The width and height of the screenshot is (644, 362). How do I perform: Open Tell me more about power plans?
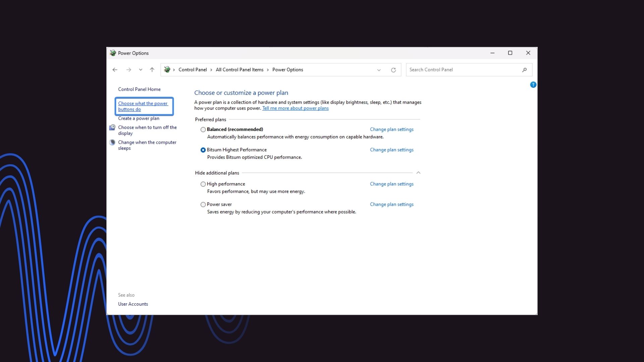tap(296, 108)
